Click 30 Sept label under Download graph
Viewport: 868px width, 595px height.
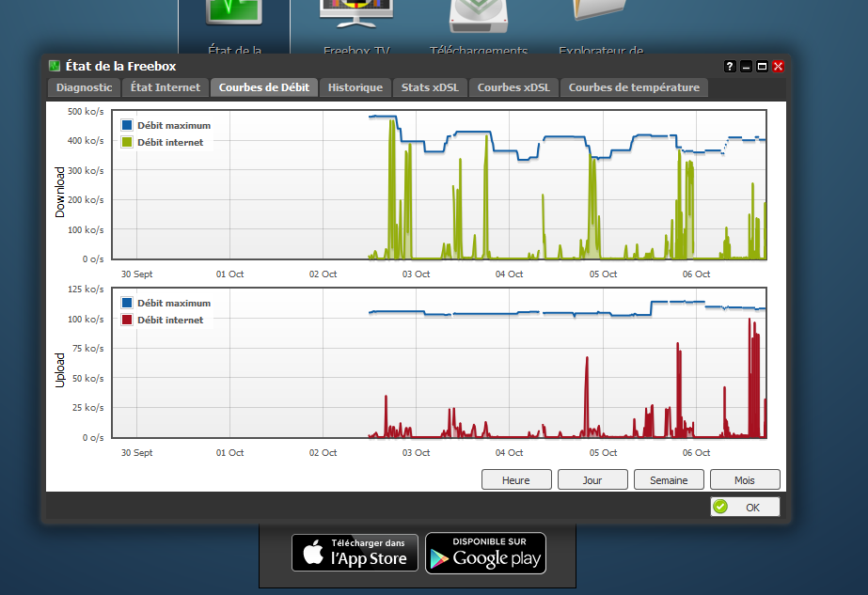click(x=136, y=274)
